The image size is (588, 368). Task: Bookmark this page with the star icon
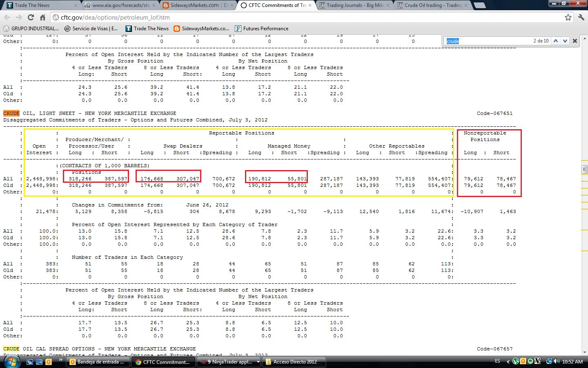point(568,18)
